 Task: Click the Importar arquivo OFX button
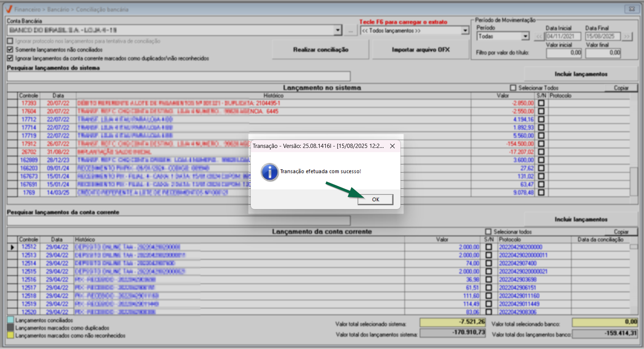click(420, 50)
